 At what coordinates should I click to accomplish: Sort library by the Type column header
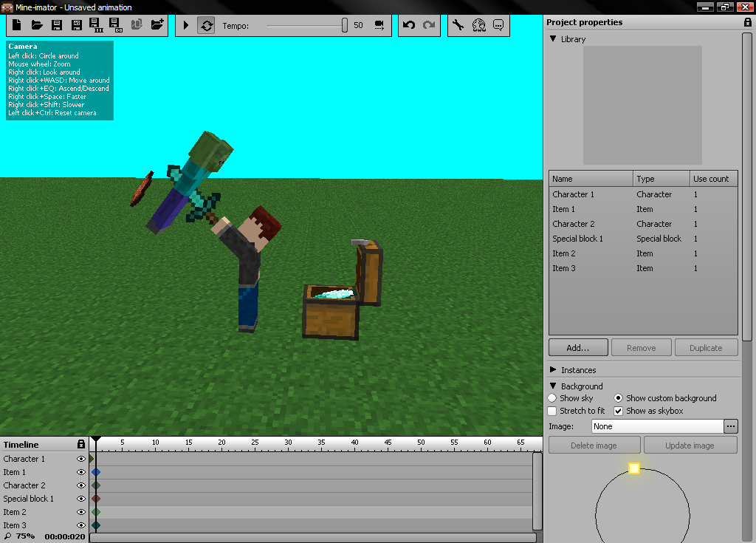[x=661, y=179]
